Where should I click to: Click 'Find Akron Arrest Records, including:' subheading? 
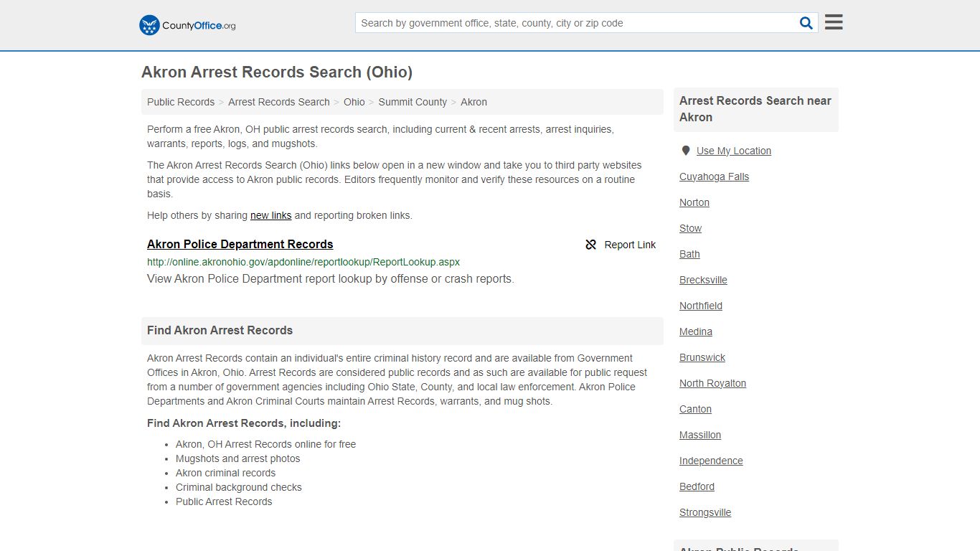(x=244, y=423)
